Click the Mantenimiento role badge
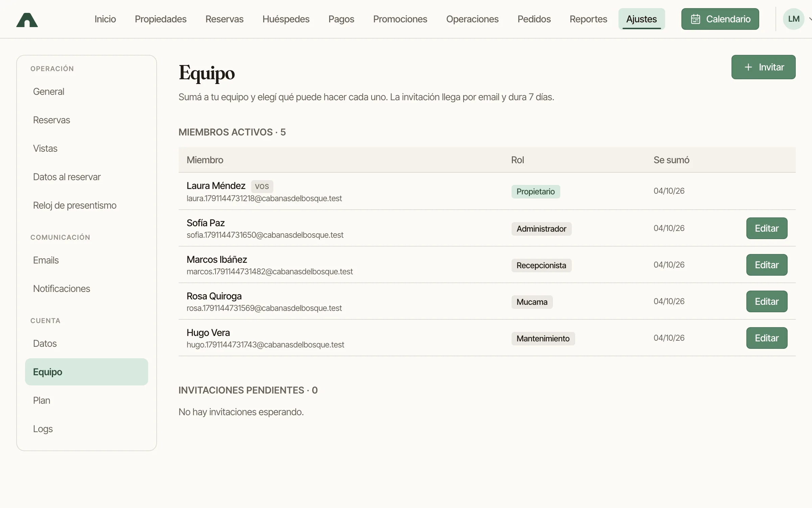 [x=543, y=339]
